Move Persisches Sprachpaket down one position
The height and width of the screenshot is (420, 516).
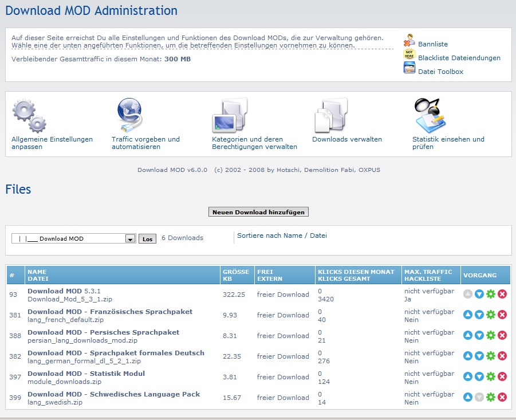coord(479,335)
